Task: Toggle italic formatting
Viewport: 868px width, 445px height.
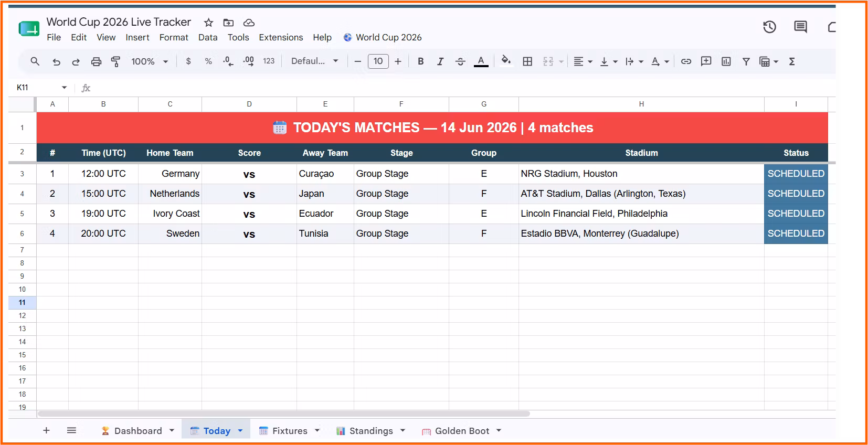Action: [x=440, y=61]
